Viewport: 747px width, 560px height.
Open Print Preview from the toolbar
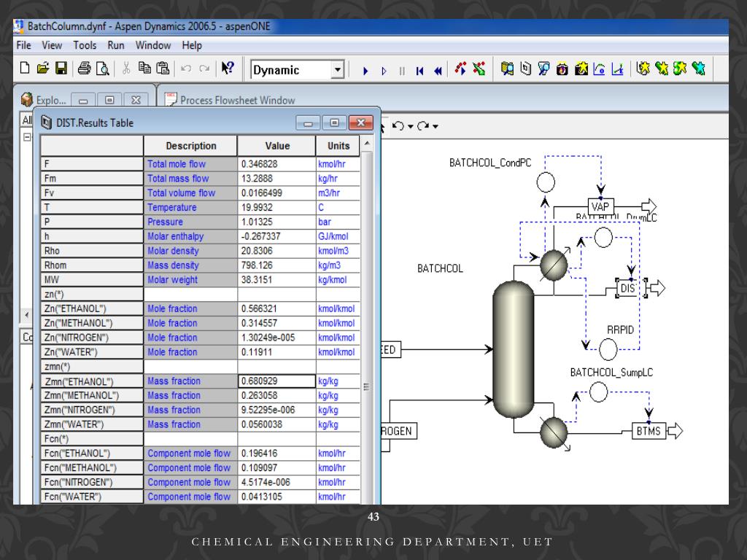[x=102, y=69]
